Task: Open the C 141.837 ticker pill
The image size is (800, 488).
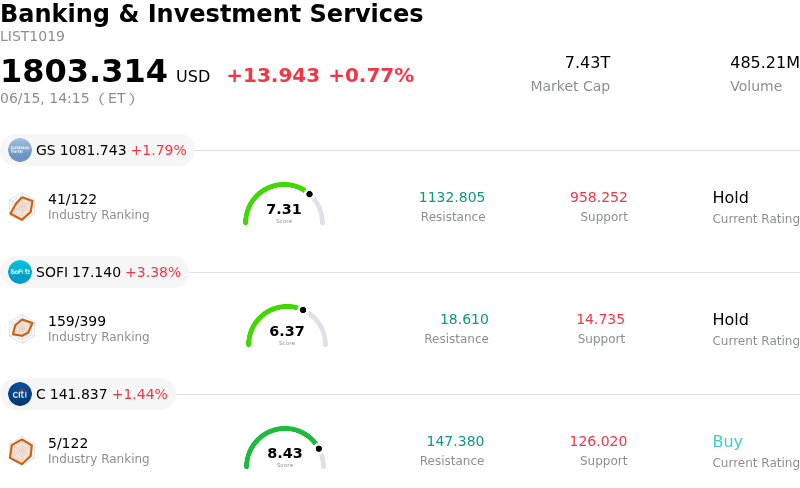Action: [x=88, y=394]
